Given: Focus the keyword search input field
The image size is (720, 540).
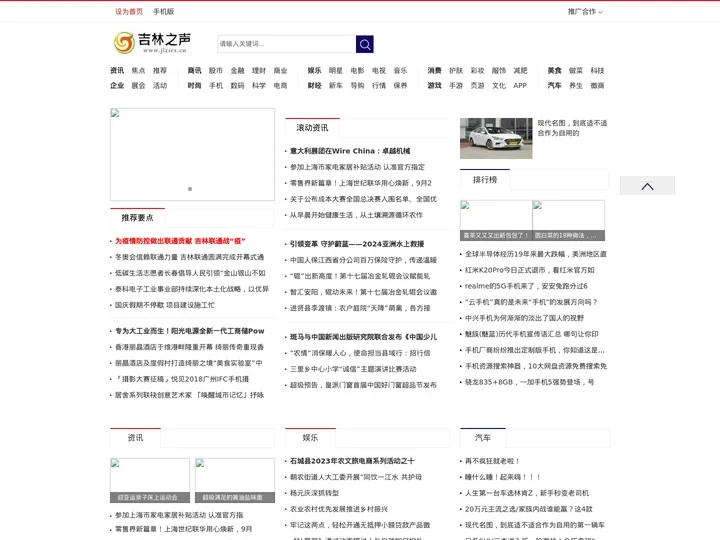Looking at the screenshot, I should [x=287, y=44].
